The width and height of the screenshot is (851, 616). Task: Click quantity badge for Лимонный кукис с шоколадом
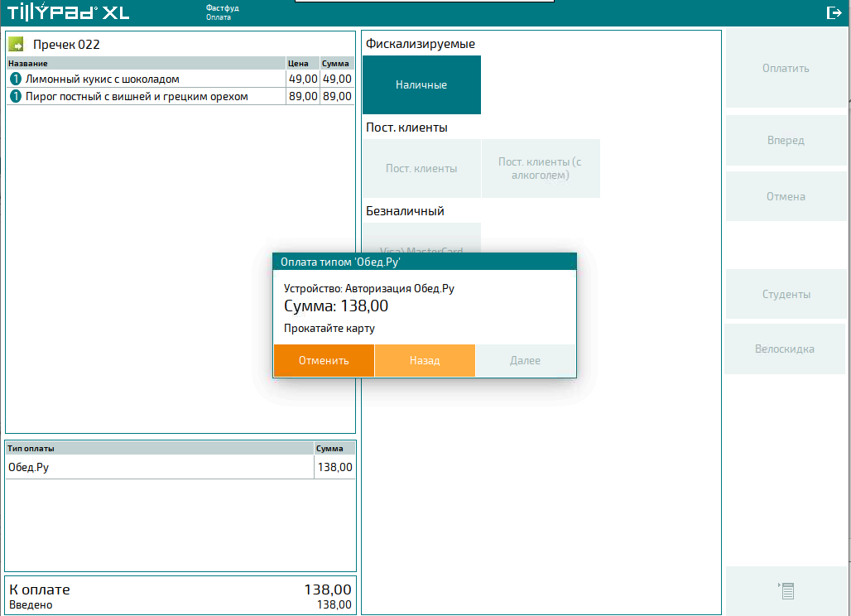(x=15, y=79)
